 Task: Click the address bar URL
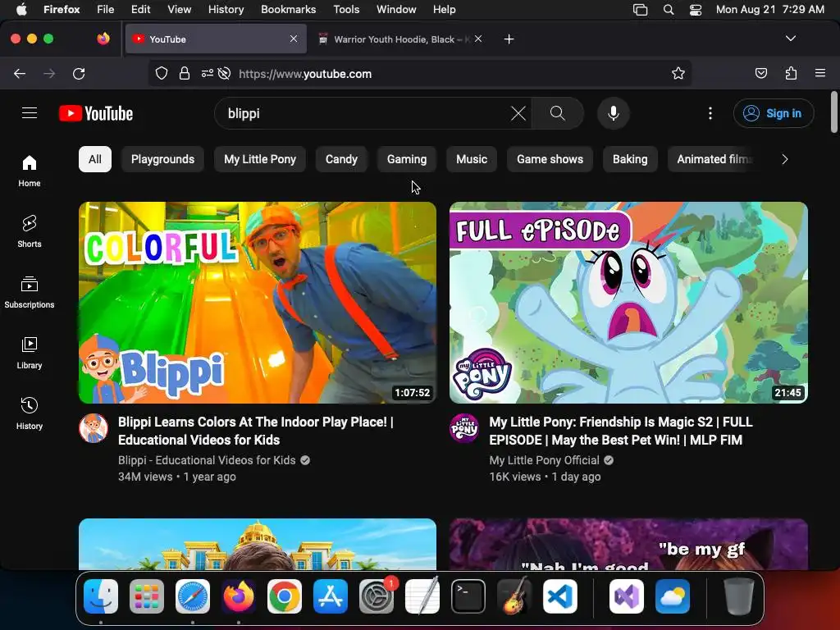click(305, 74)
